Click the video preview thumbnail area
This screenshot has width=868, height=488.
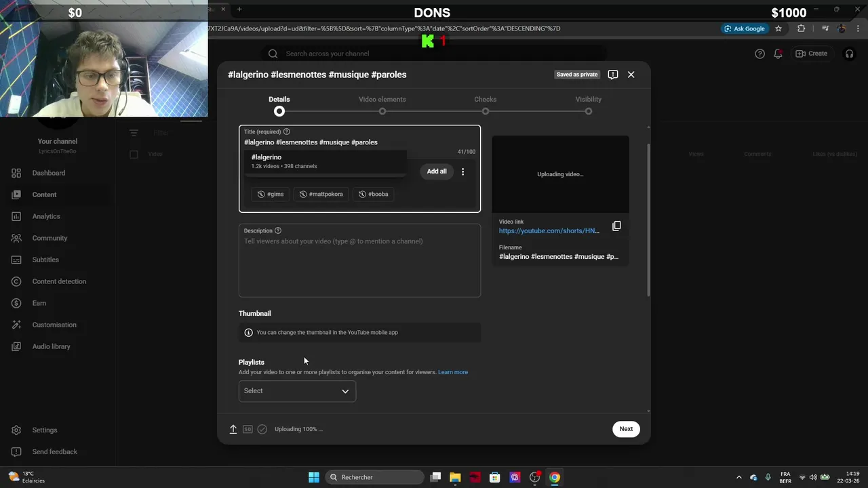point(560,174)
